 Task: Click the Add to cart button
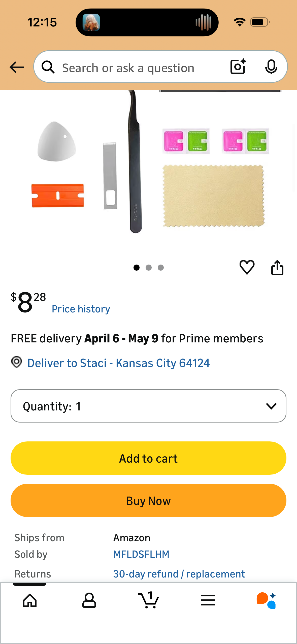click(148, 458)
